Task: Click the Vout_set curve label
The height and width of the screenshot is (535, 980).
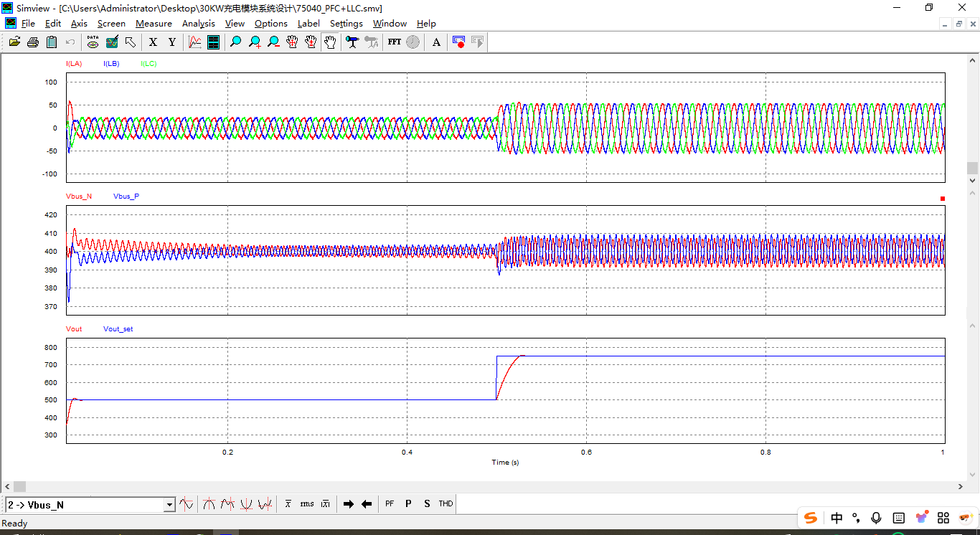Action: [118, 329]
